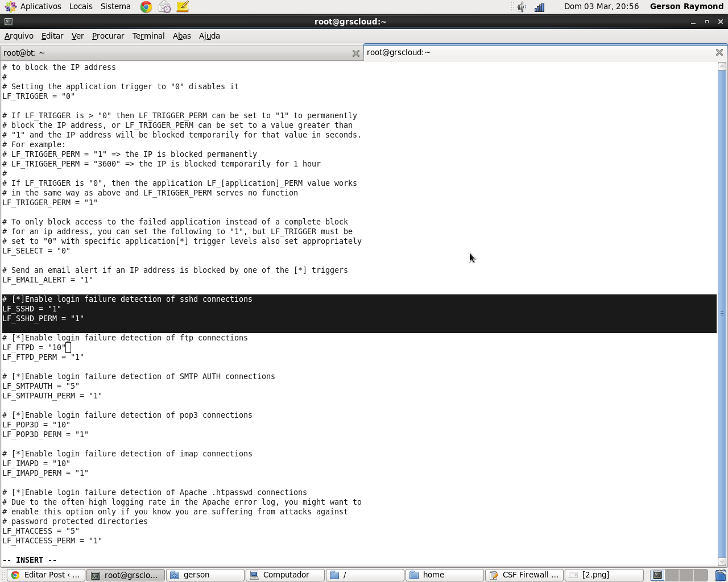Click the LF_SMTPAUTH = "5" line
The height and width of the screenshot is (582, 728).
(x=41, y=386)
